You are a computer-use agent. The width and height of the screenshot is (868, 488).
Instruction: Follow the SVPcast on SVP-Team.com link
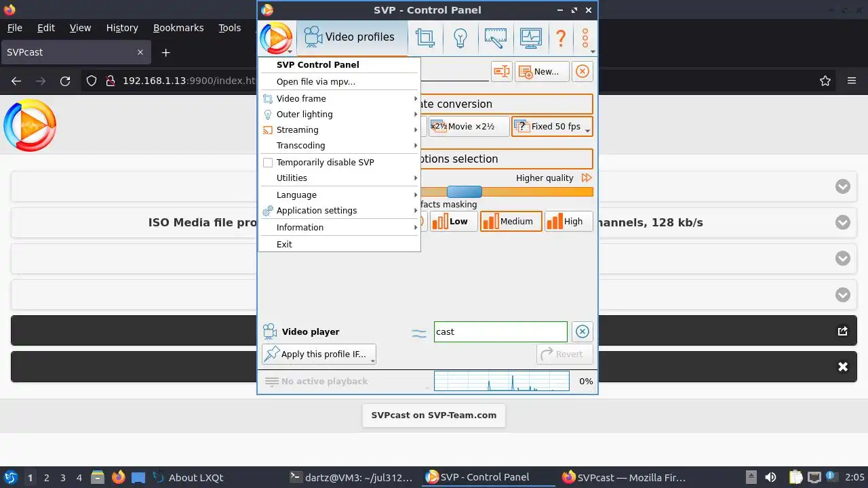[434, 415]
